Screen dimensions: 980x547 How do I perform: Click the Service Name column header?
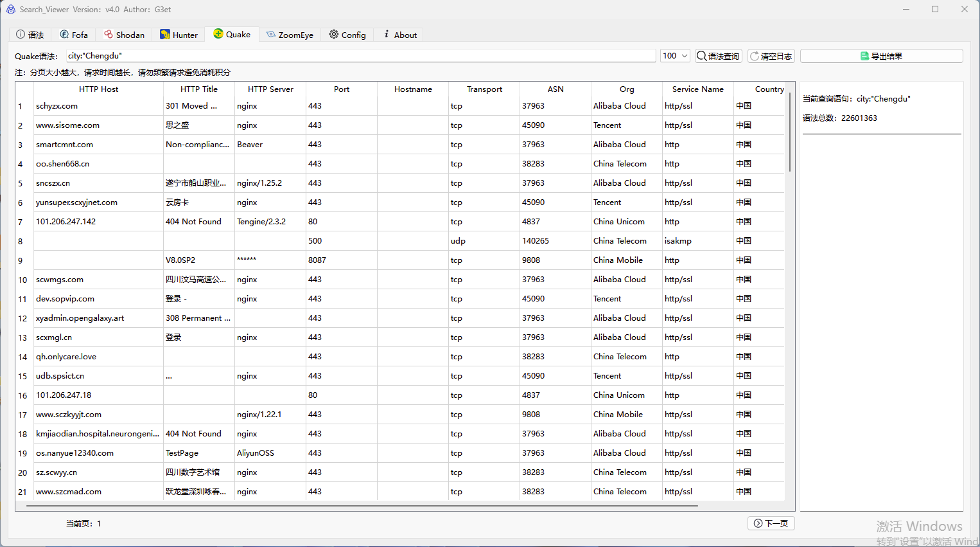tap(697, 89)
